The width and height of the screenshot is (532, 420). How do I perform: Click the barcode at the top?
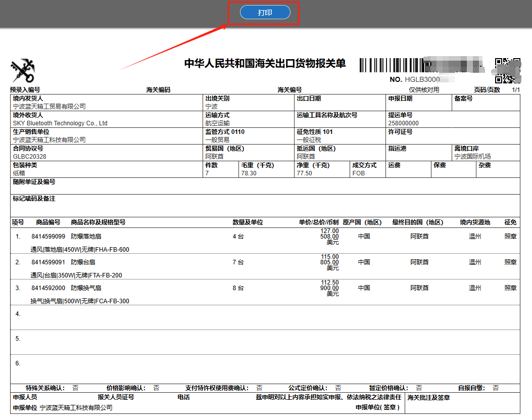tap(422, 65)
